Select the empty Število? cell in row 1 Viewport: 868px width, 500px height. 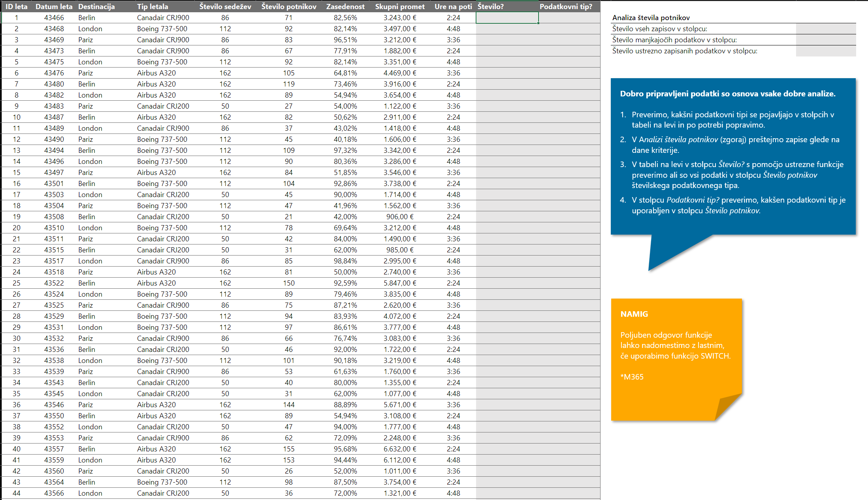coord(507,18)
